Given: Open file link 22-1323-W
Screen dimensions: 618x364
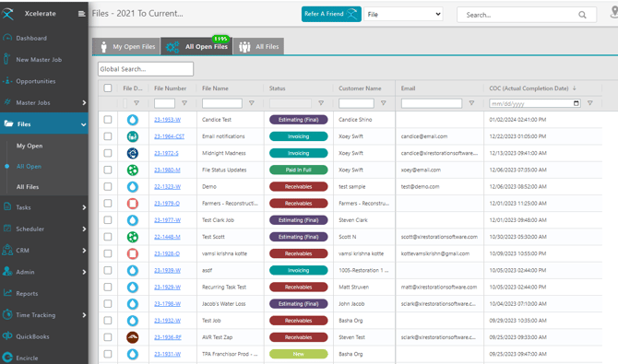Looking at the screenshot, I should [167, 187].
